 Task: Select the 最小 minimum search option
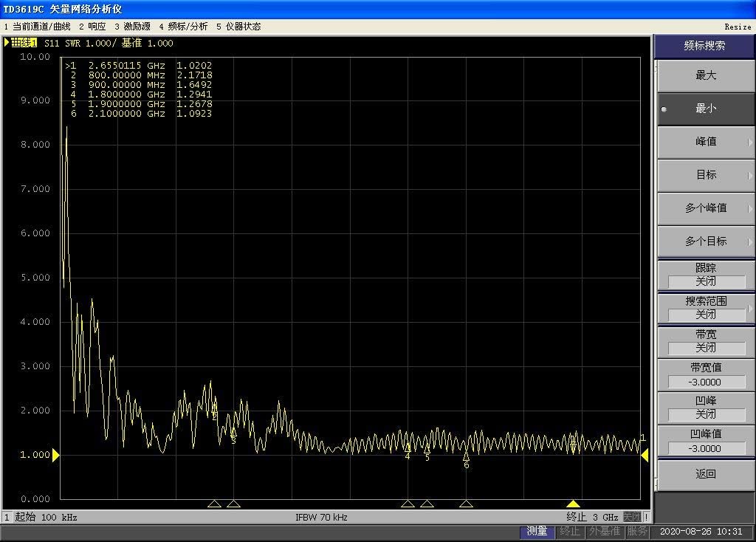pos(706,109)
